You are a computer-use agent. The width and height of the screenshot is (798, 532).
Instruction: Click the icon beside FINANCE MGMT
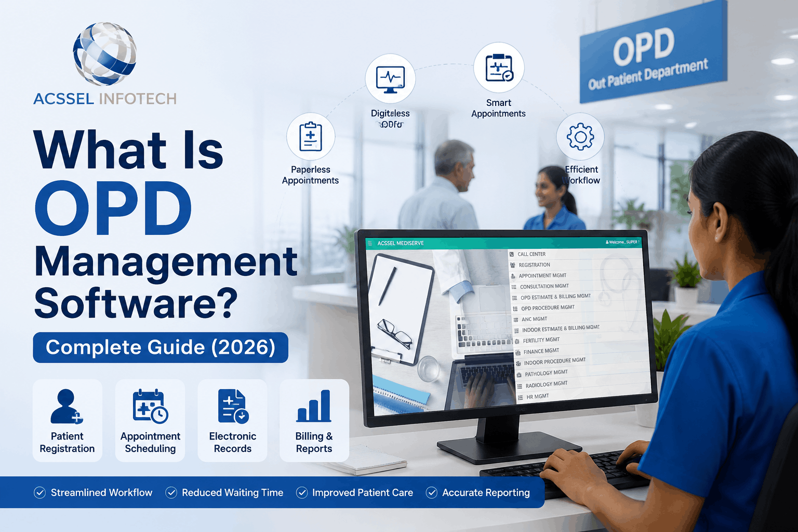click(x=517, y=352)
